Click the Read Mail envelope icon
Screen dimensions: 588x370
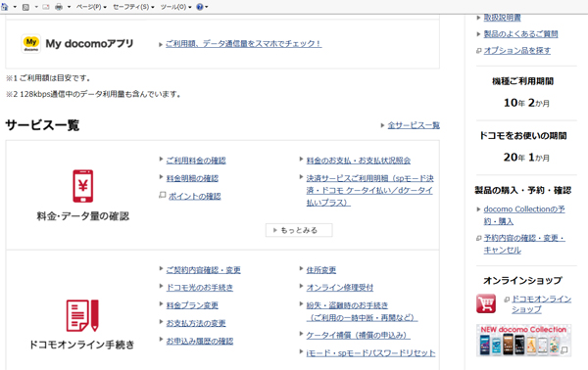46,7
